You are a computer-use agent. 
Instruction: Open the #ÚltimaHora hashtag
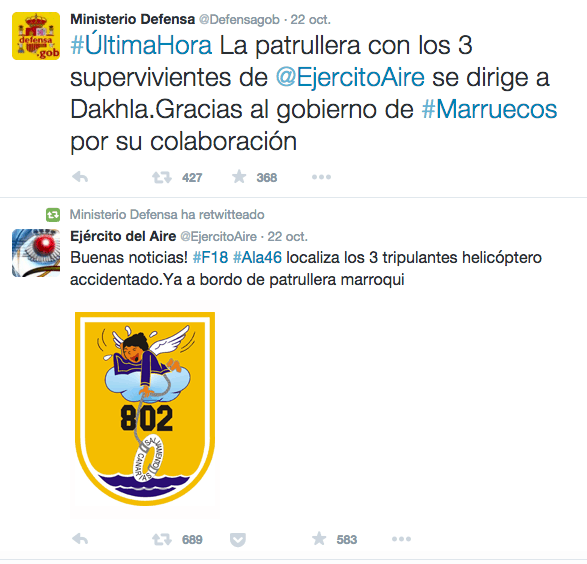pos(141,46)
